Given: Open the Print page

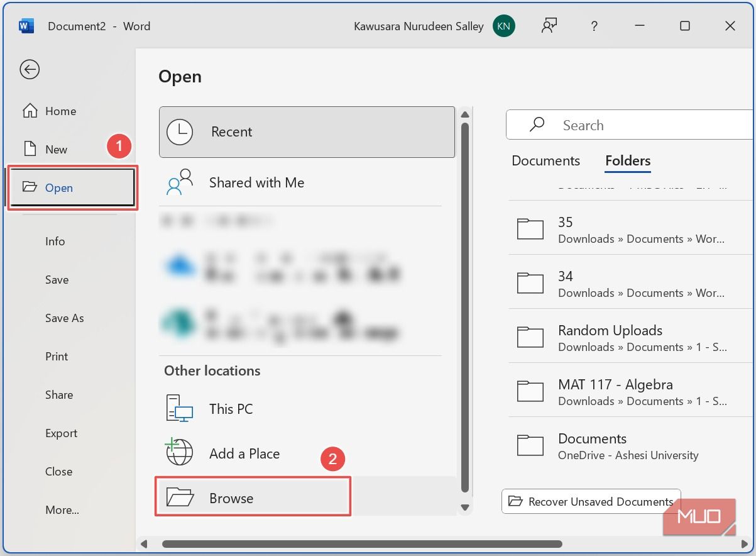Looking at the screenshot, I should point(57,357).
